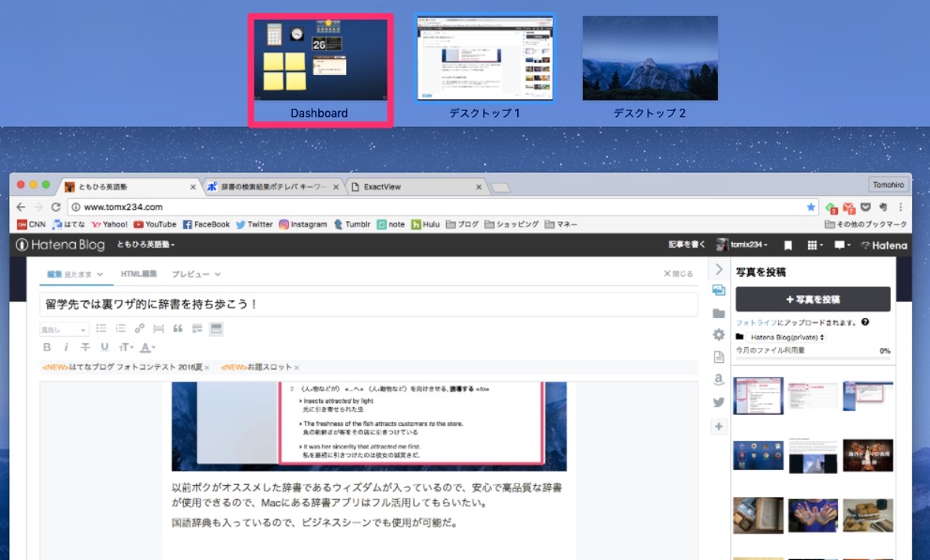This screenshot has height=560, width=930.
Task: Close the ExactView tab
Action: coord(479,187)
